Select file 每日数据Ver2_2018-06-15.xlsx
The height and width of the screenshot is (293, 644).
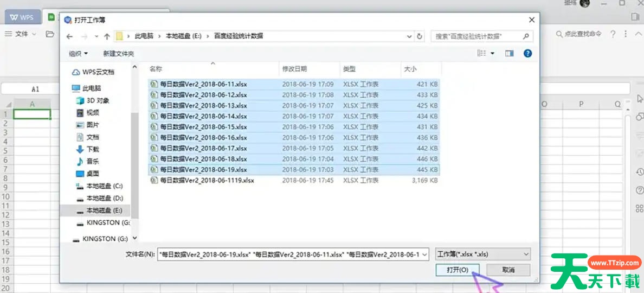tap(294, 127)
